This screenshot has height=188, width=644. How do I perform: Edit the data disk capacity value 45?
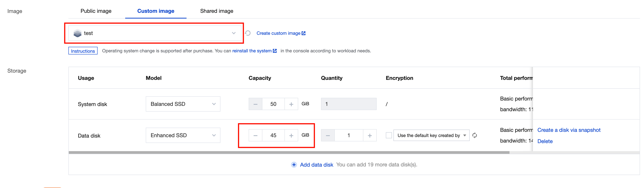point(273,135)
